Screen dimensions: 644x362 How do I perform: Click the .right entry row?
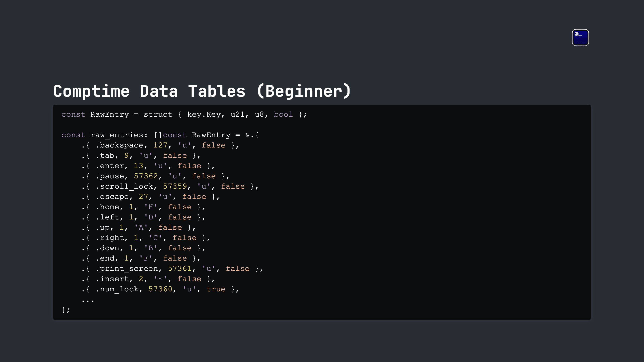(x=146, y=238)
